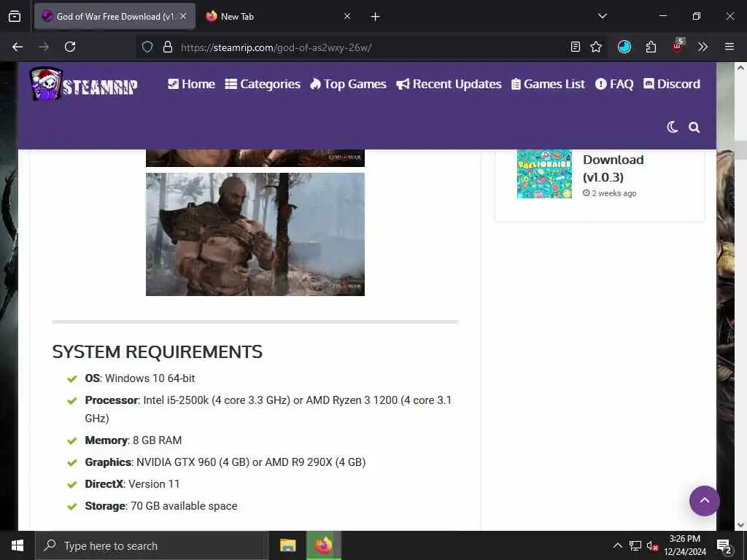Show more tools overflow chevrons
This screenshot has height=560, width=747.
[x=703, y=47]
